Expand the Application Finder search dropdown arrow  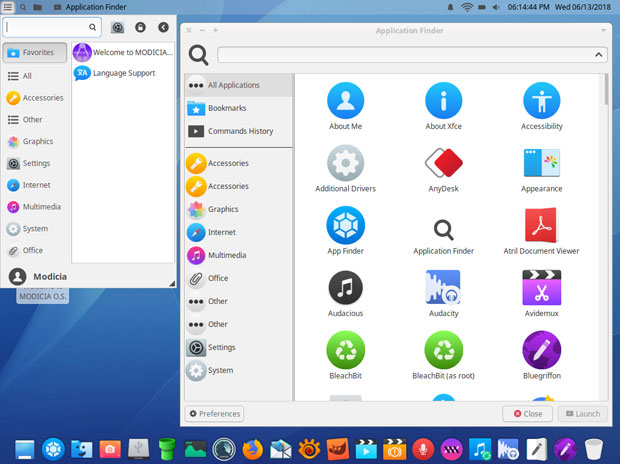(x=599, y=55)
